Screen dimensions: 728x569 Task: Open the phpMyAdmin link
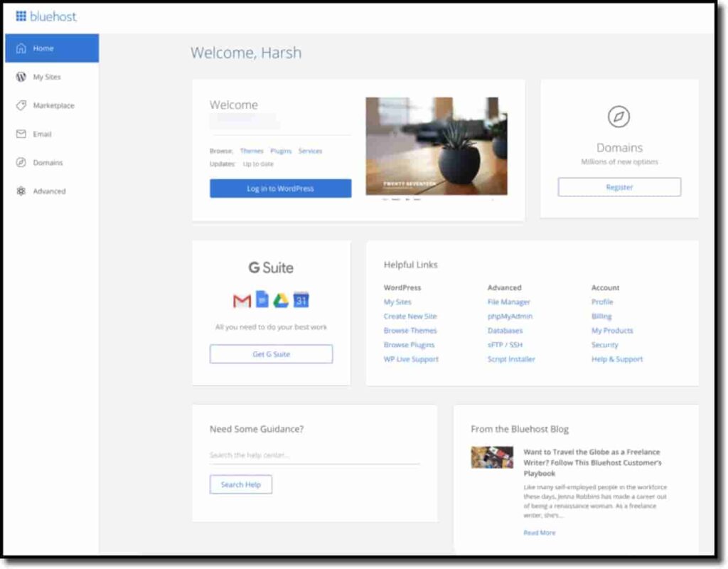coord(510,317)
